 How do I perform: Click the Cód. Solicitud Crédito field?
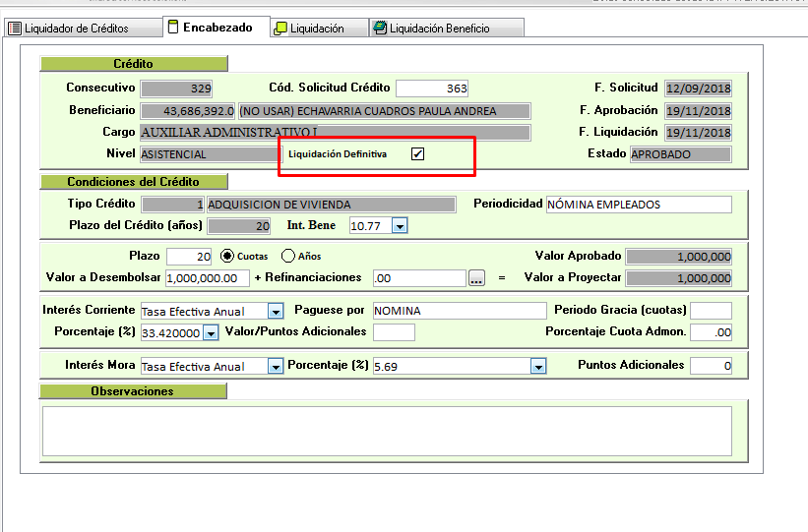click(x=432, y=89)
